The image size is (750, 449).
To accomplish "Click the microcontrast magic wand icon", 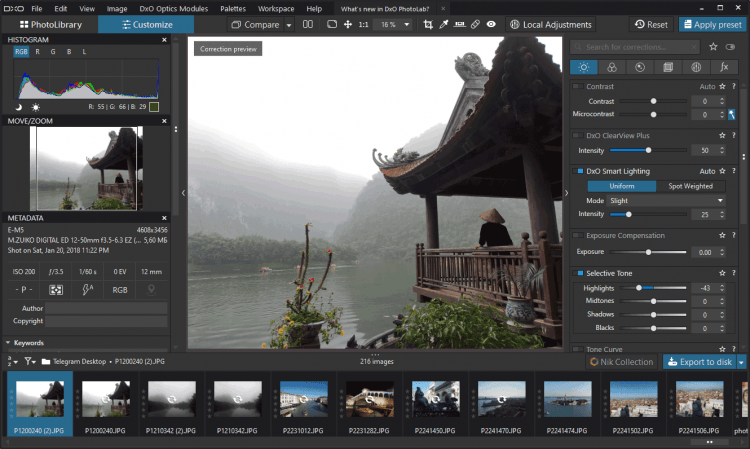I will pyautogui.click(x=731, y=115).
